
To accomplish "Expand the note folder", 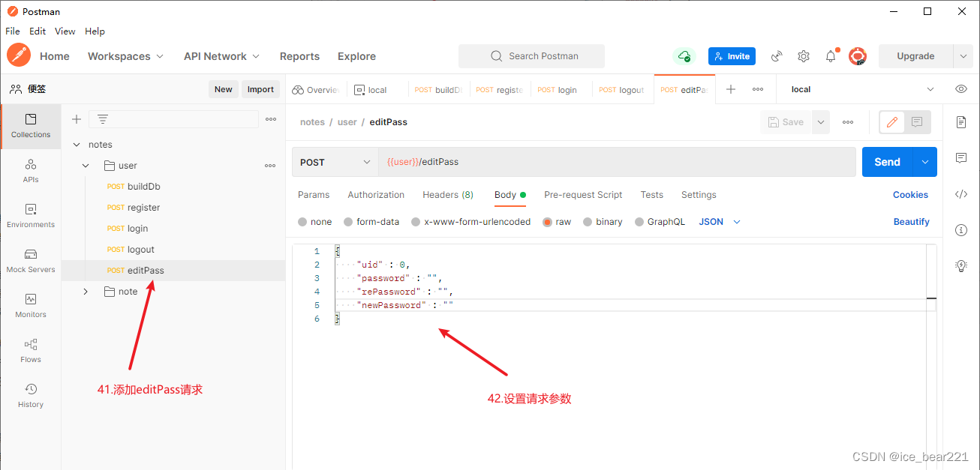I will pos(86,292).
